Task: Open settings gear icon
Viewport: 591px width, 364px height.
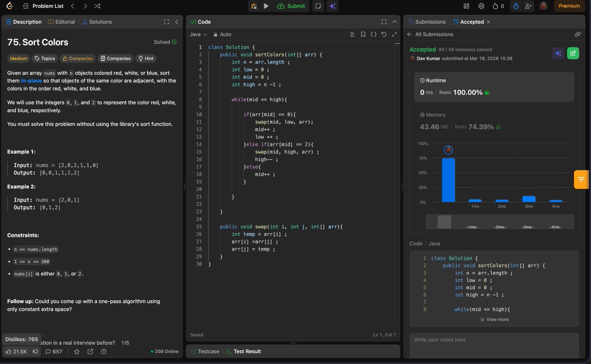Action: coord(481,6)
